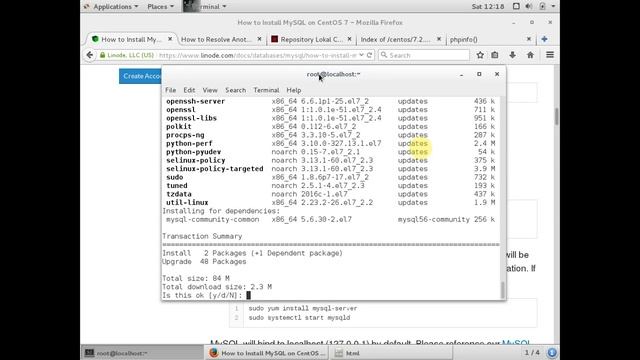The height and width of the screenshot is (360, 640).
Task: Click 'Upgrade 48 Packages' line
Action: pyautogui.click(x=204, y=262)
